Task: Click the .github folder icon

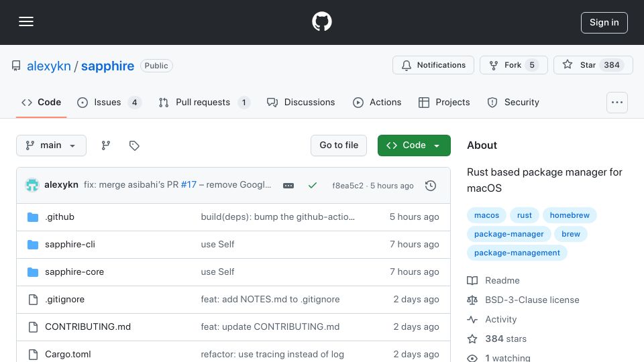Action: [33, 217]
